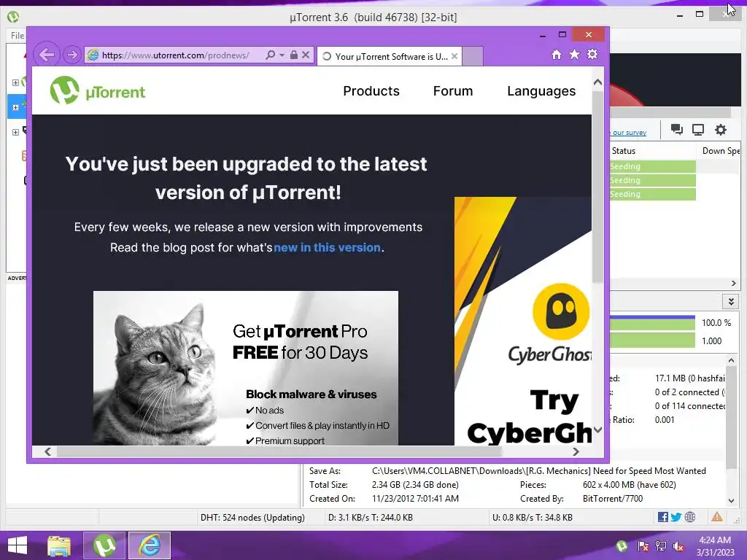Follow the 'new in this version' link

[x=327, y=248]
